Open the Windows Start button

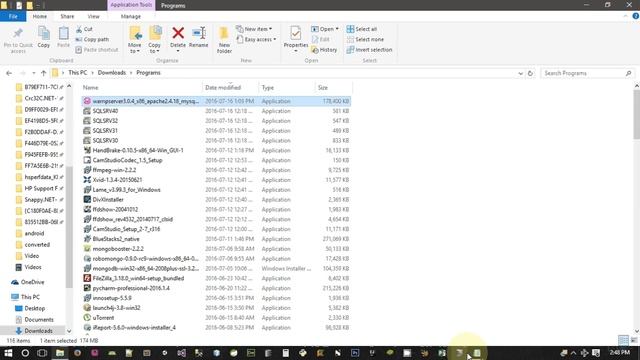[x=8, y=353]
